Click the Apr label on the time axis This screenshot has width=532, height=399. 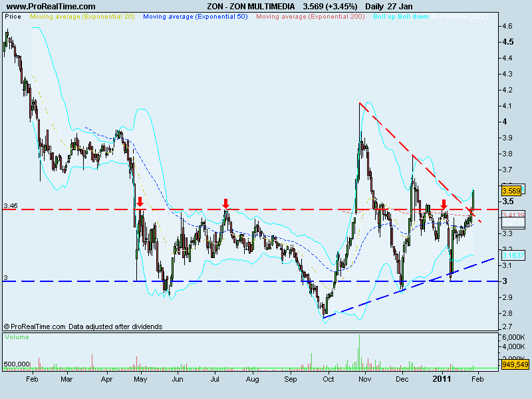tap(106, 379)
